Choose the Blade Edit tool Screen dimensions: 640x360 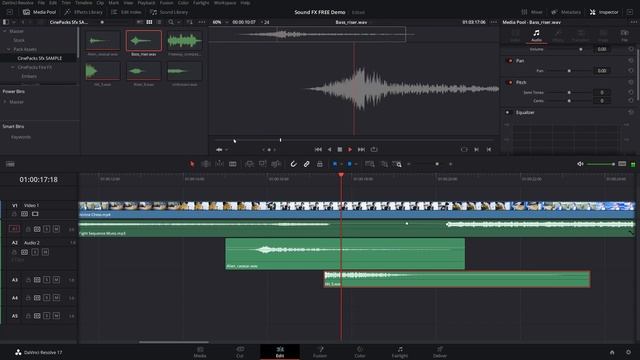(x=233, y=164)
